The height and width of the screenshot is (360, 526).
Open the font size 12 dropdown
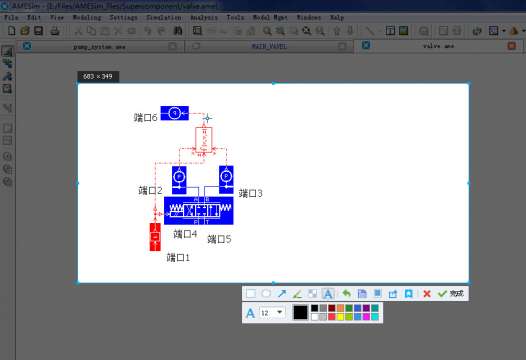pyautogui.click(x=272, y=313)
